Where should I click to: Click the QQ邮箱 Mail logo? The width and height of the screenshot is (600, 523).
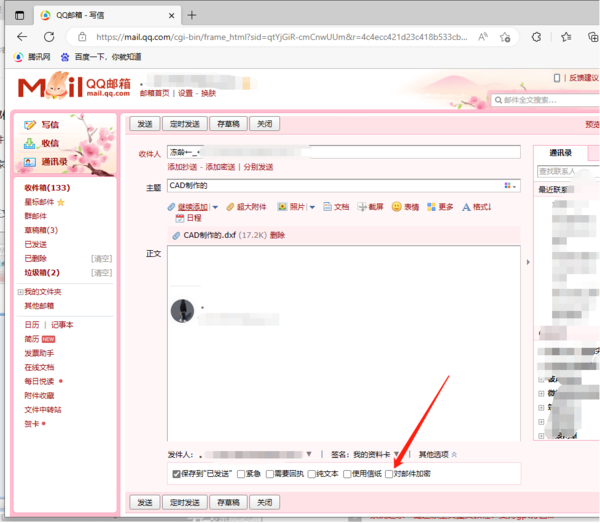tap(74, 86)
